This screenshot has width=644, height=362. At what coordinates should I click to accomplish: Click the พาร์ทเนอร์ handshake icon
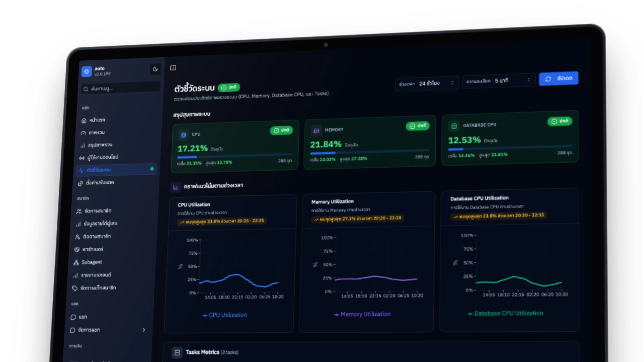(x=77, y=250)
